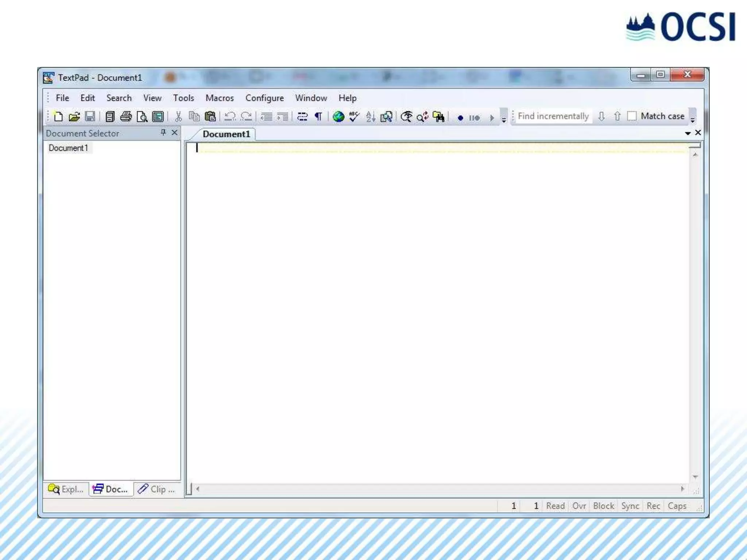Click the New document icon
747x560 pixels.
pyautogui.click(x=58, y=117)
